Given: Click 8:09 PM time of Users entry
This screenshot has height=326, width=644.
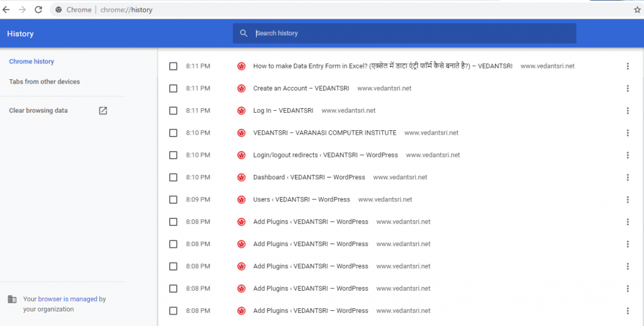Looking at the screenshot, I should 198,200.
